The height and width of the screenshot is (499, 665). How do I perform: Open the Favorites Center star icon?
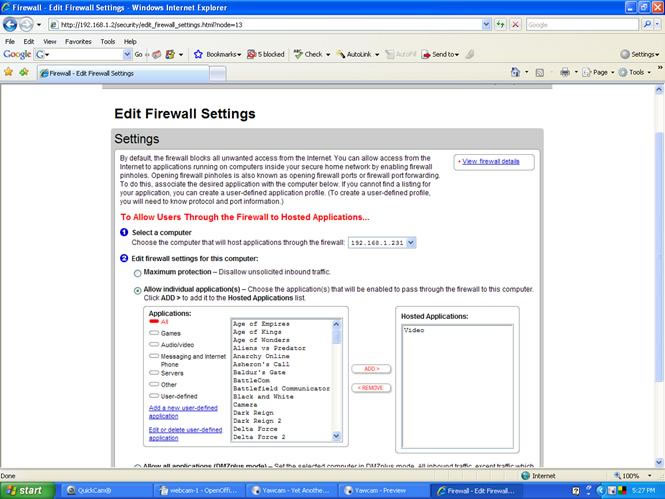coord(8,72)
